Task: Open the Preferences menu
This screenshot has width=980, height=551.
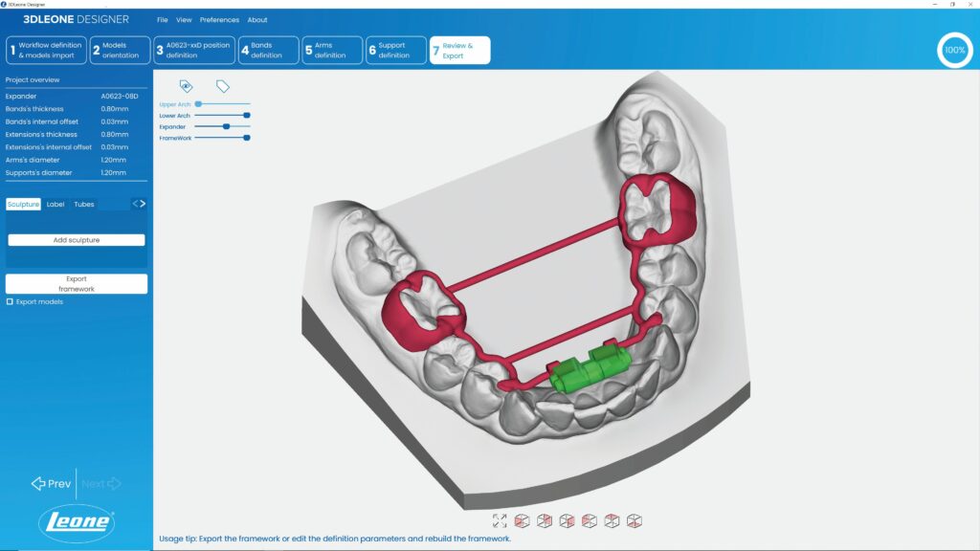Action: 219,19
